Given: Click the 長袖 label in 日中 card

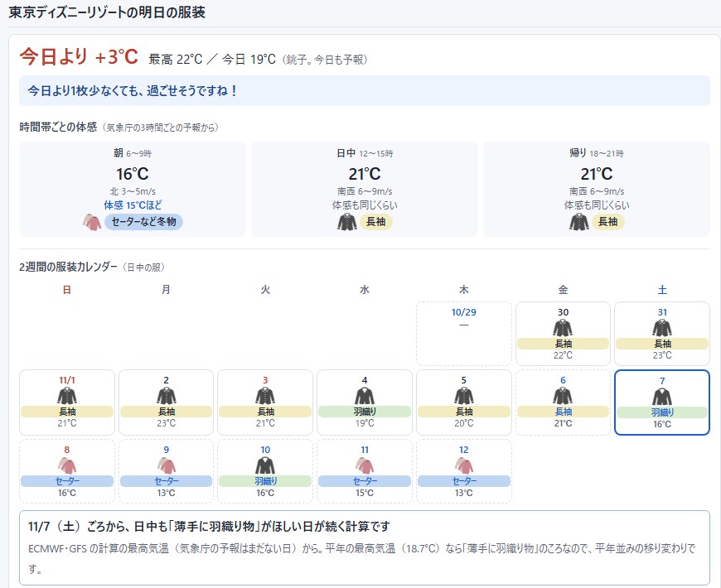Looking at the screenshot, I should [x=375, y=222].
